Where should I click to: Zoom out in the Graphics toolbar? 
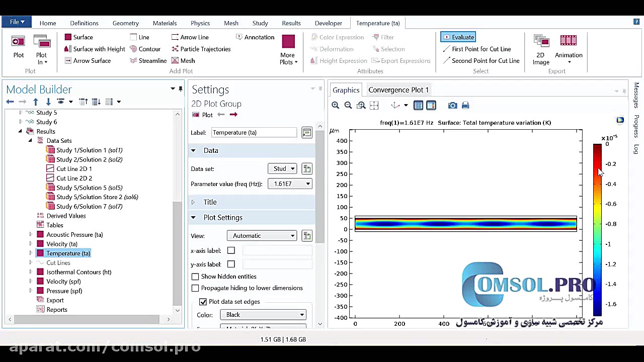tap(348, 105)
